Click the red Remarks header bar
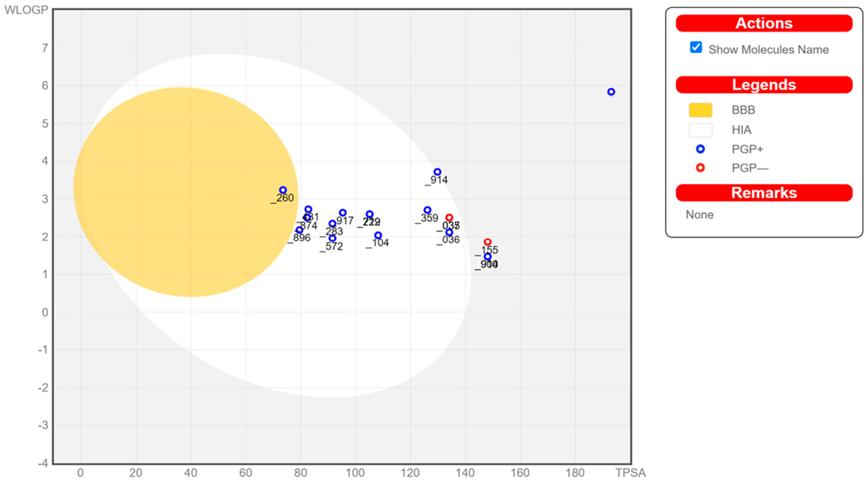Screen dimensions: 868x482 pos(764,193)
